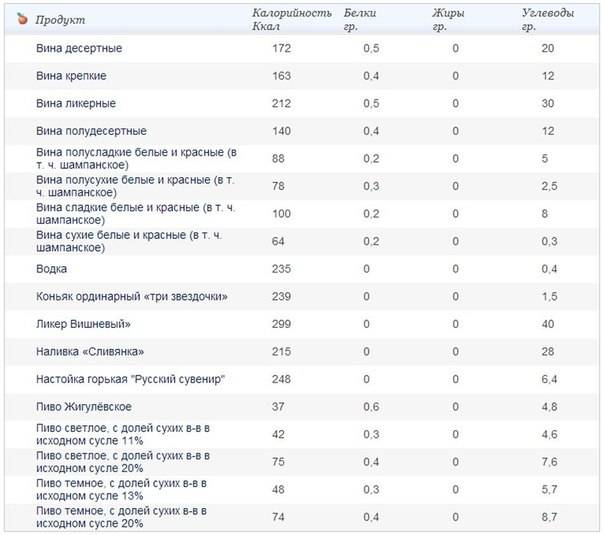This screenshot has height=535, width=604.
Task: Click the 235 calorie value for Водка
Action: click(281, 269)
